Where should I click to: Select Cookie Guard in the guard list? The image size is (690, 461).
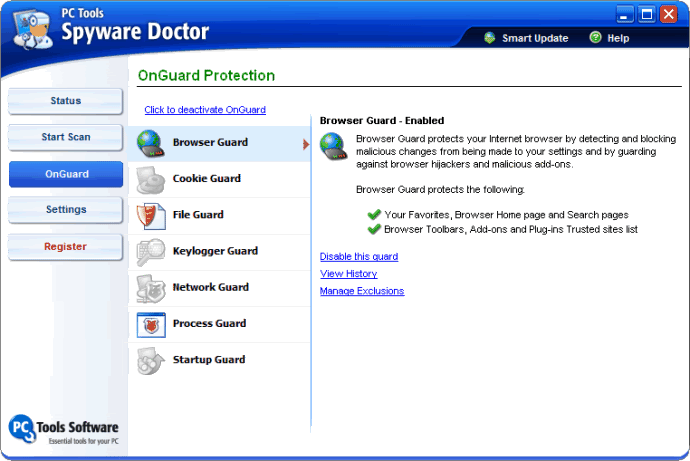click(x=219, y=179)
